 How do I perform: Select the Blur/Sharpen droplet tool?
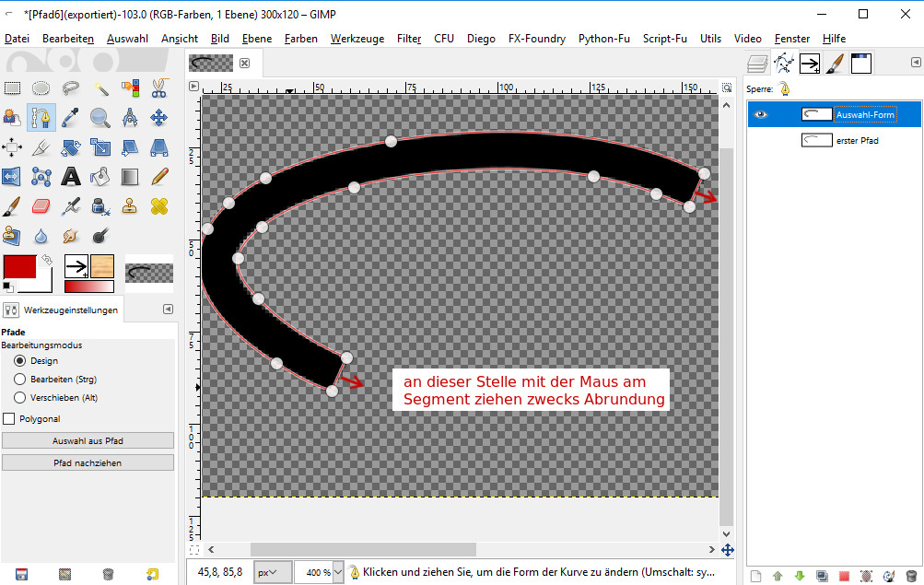41,236
